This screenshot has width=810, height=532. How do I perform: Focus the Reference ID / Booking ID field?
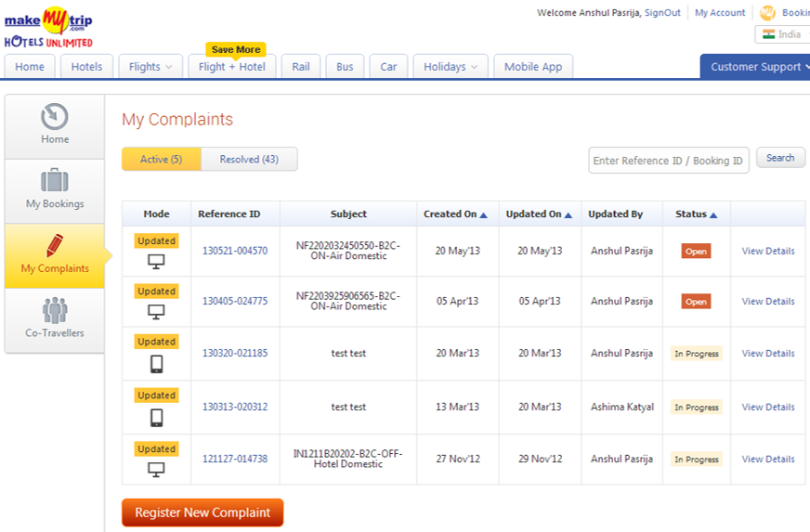(x=669, y=160)
